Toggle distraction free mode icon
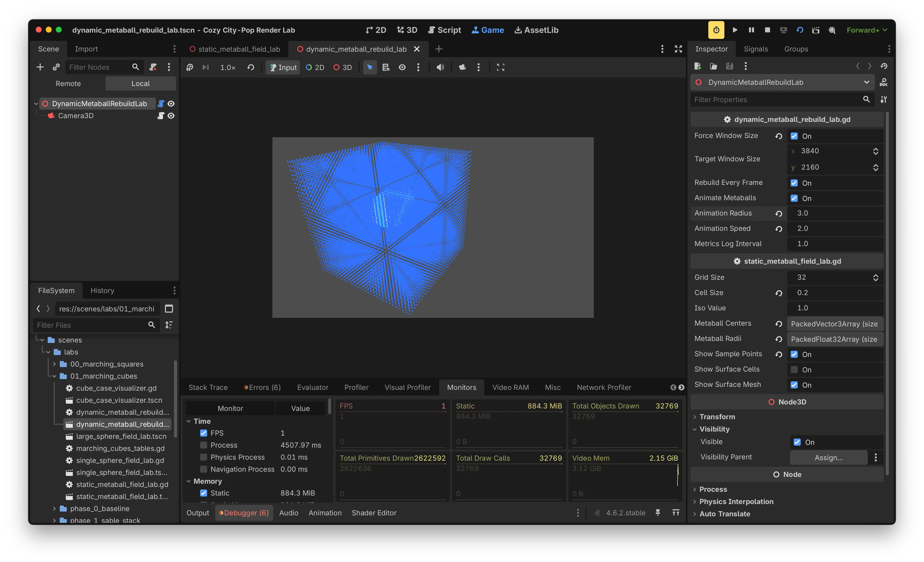The width and height of the screenshot is (924, 562). point(678,49)
